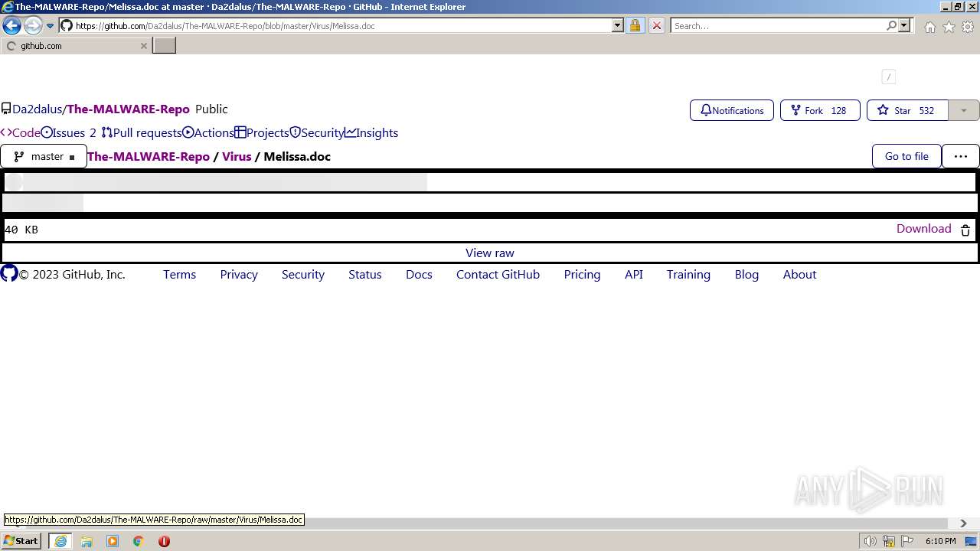The image size is (980, 551).
Task: Open Windows Media Player taskbar icon
Action: click(x=113, y=541)
